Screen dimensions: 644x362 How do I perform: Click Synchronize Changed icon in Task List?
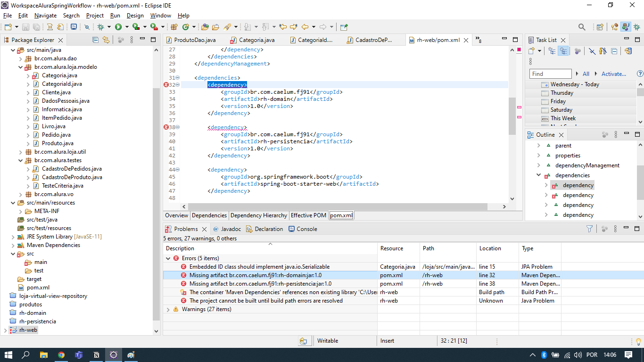tap(628, 51)
